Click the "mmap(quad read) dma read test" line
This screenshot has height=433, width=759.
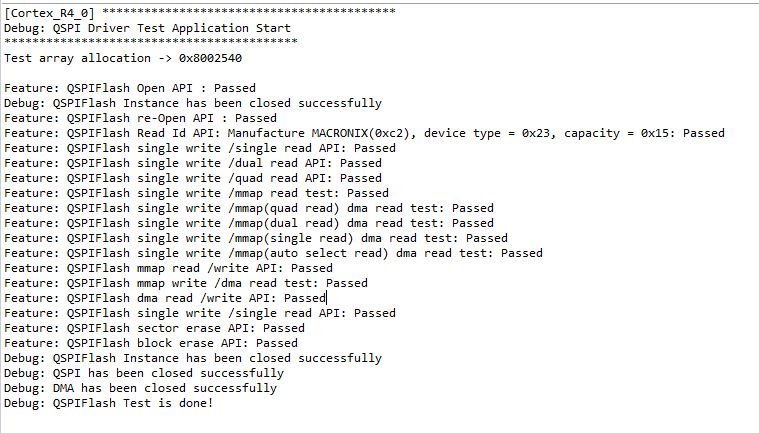[x=249, y=208]
